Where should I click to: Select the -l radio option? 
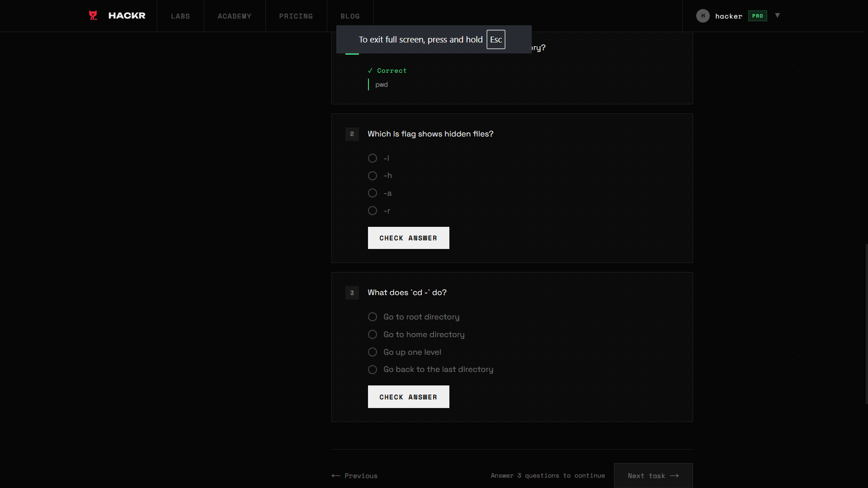(373, 158)
